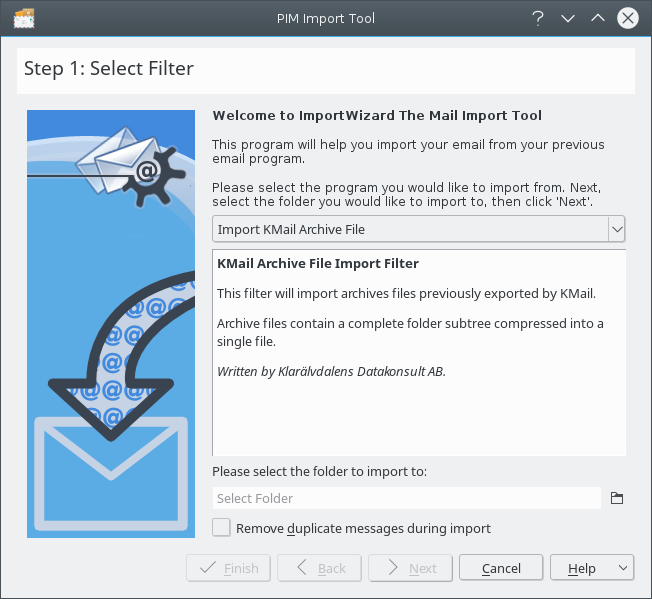Image resolution: width=652 pixels, height=599 pixels.
Task: Maximize the window with the up-arrow icon
Action: click(598, 18)
